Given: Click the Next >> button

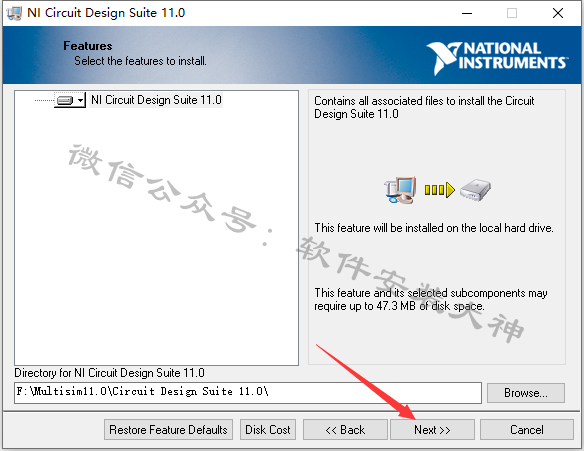Looking at the screenshot, I should point(432,430).
